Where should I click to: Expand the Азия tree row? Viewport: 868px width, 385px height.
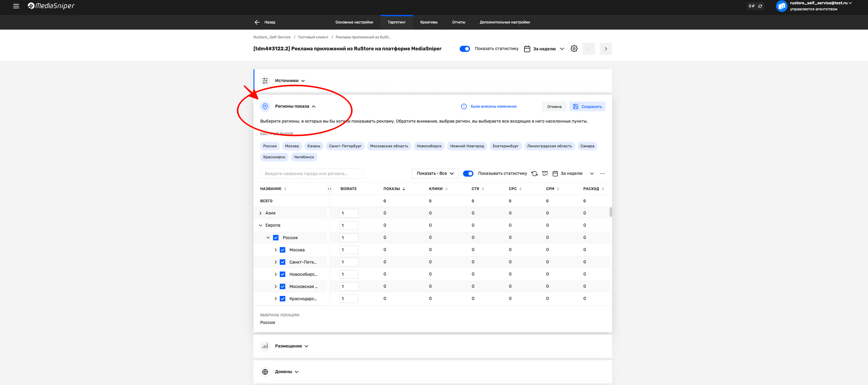coord(261,213)
